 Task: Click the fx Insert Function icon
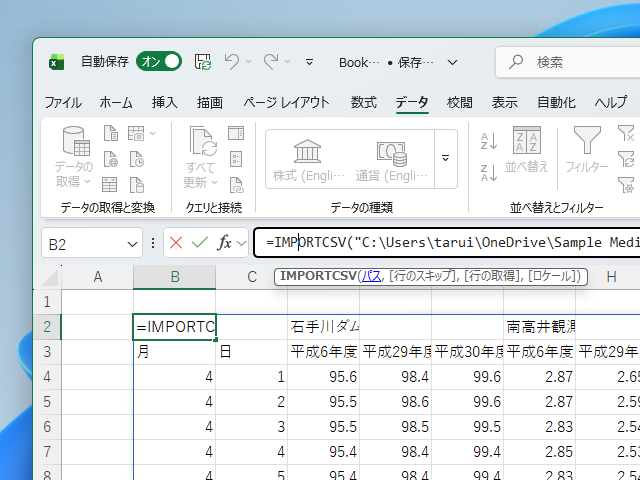[x=224, y=243]
